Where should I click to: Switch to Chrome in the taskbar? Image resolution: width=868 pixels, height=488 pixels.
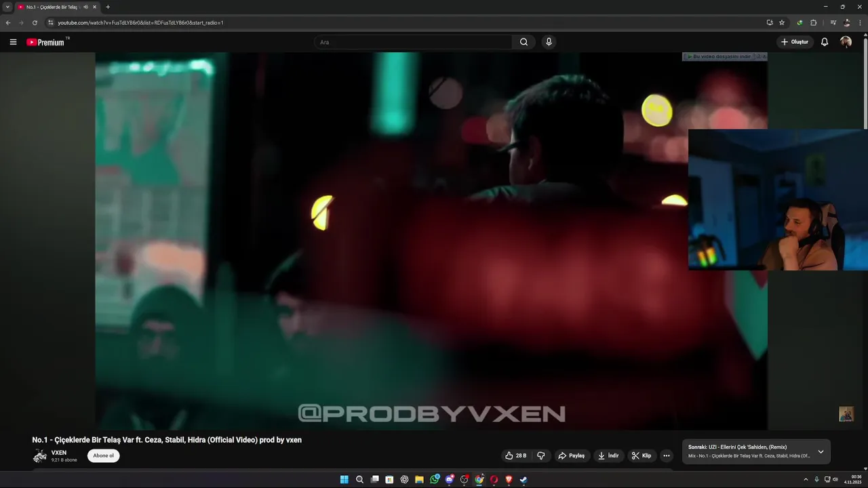pos(479,479)
